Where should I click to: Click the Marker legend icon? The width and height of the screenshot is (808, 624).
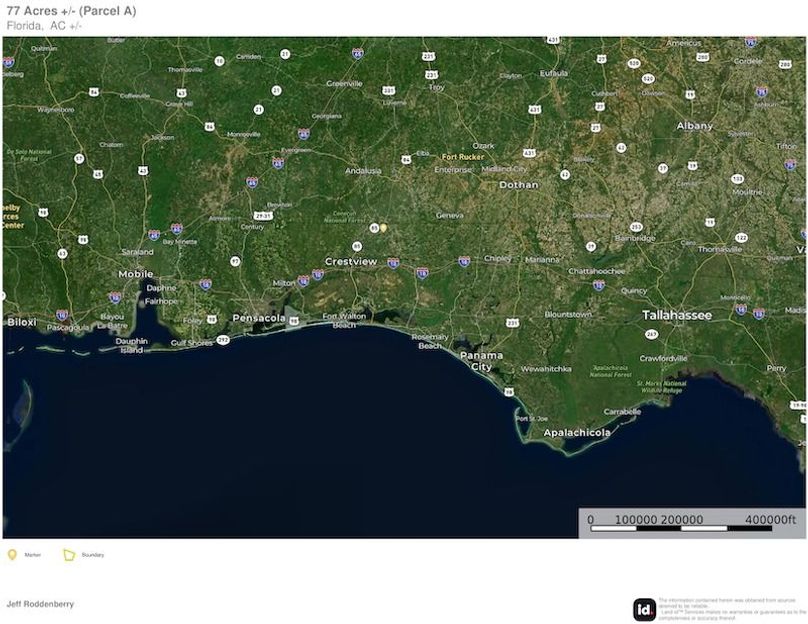coord(12,553)
